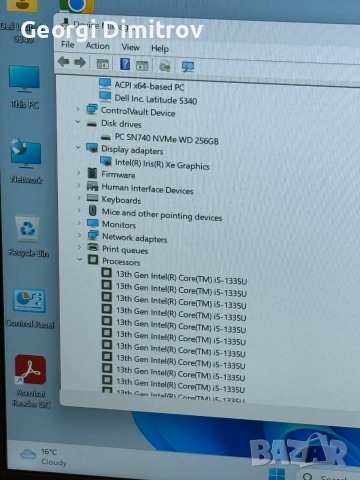
Task: Open the Google Chrome desktop icon
Action: [77, 6]
